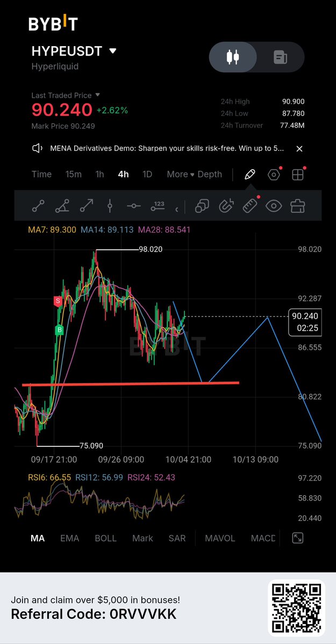Select the vertical line drawing tool
Viewport: 336px width, 644px height.
point(110,206)
